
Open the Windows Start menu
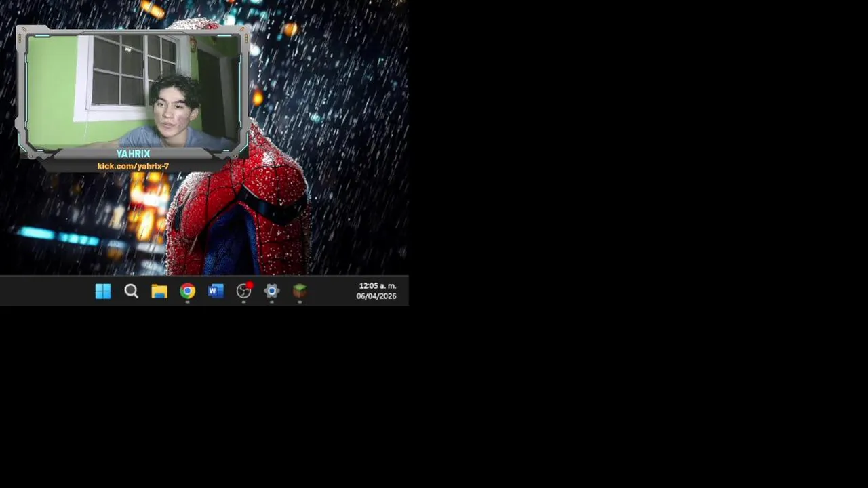(103, 291)
